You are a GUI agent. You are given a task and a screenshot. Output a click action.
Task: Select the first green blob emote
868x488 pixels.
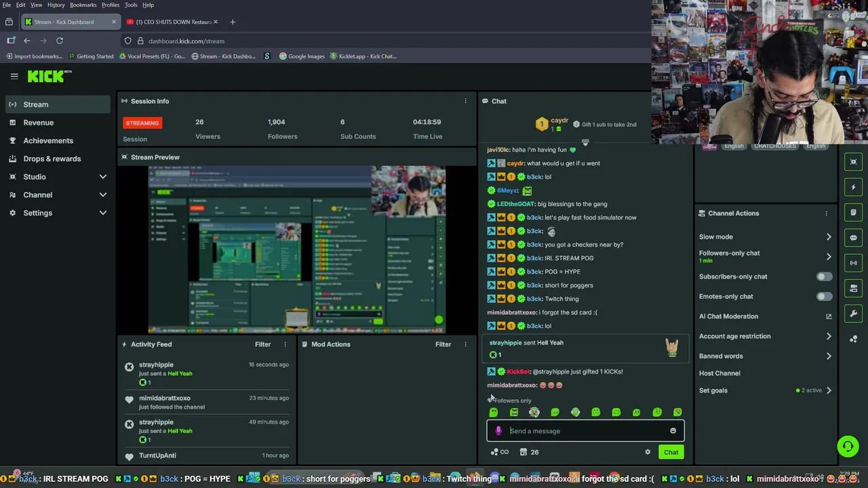(494, 412)
